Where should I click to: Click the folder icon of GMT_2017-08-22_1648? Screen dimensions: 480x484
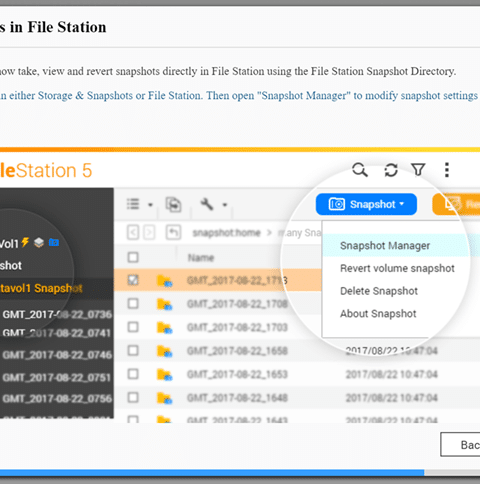click(x=164, y=398)
